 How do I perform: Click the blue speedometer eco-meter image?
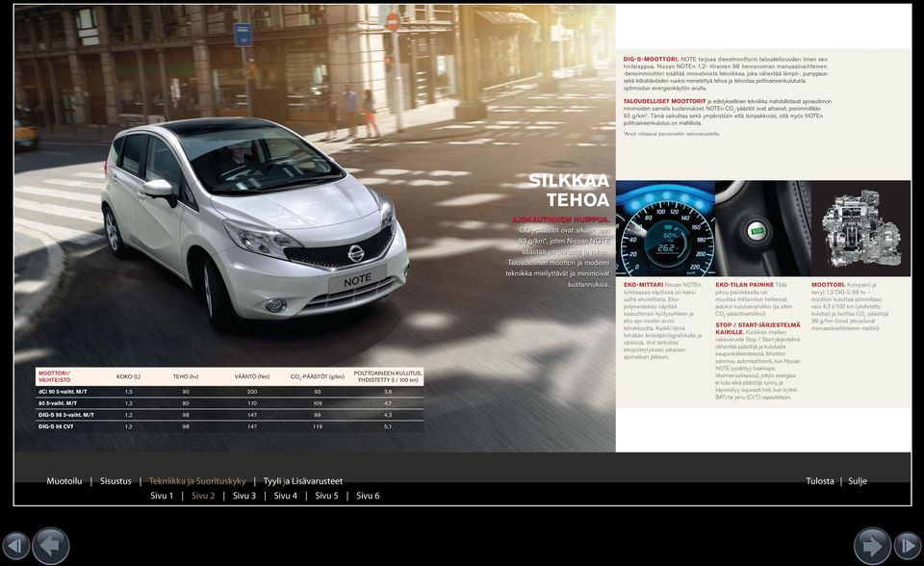[x=665, y=229]
